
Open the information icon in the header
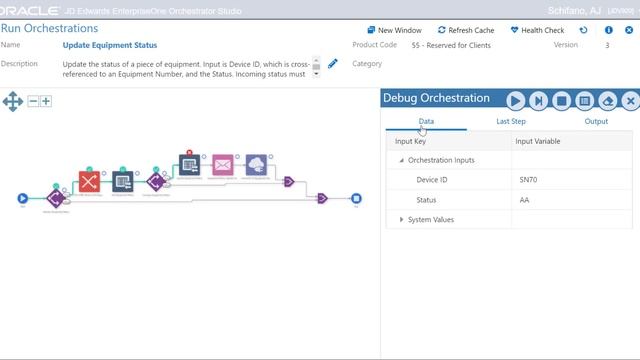(609, 30)
